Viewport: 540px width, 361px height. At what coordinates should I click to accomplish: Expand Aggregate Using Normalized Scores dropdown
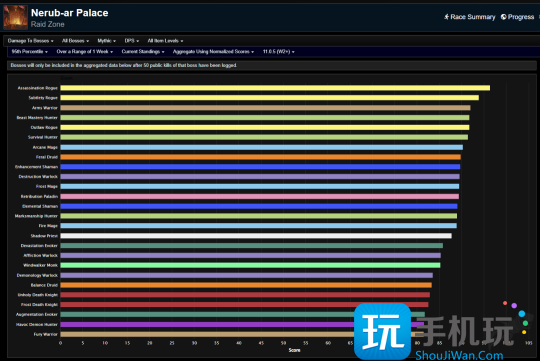[x=213, y=52]
